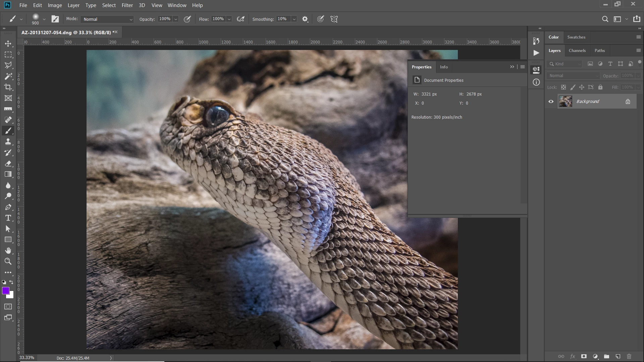This screenshot has width=644, height=362.
Task: Select the Clone Stamp tool
Action: click(8, 142)
